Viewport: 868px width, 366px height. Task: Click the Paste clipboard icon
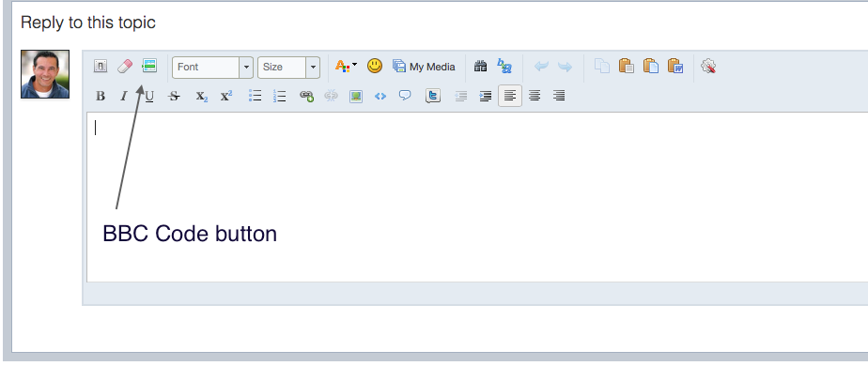pyautogui.click(x=626, y=67)
